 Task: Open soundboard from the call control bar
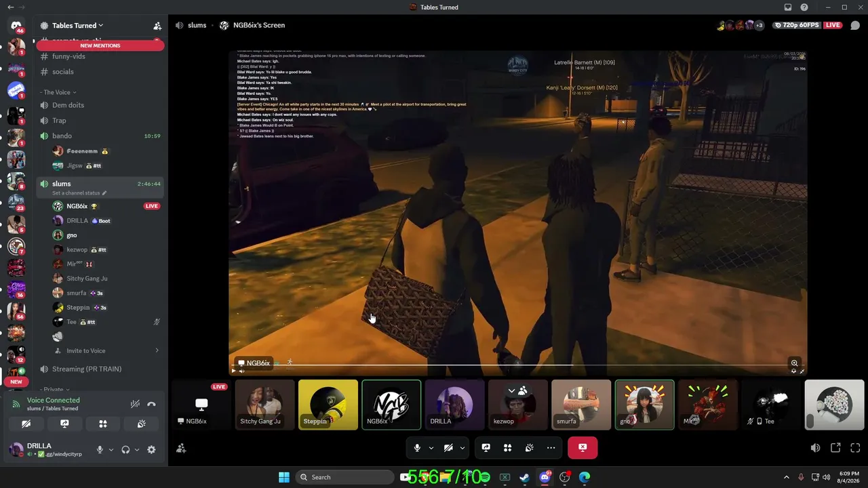[x=529, y=447]
